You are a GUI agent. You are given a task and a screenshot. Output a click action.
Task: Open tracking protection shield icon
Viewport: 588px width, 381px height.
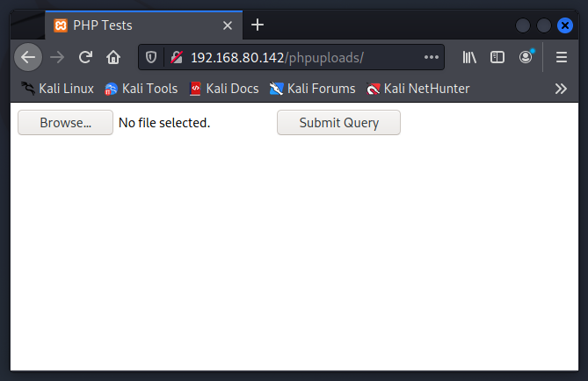pyautogui.click(x=151, y=57)
